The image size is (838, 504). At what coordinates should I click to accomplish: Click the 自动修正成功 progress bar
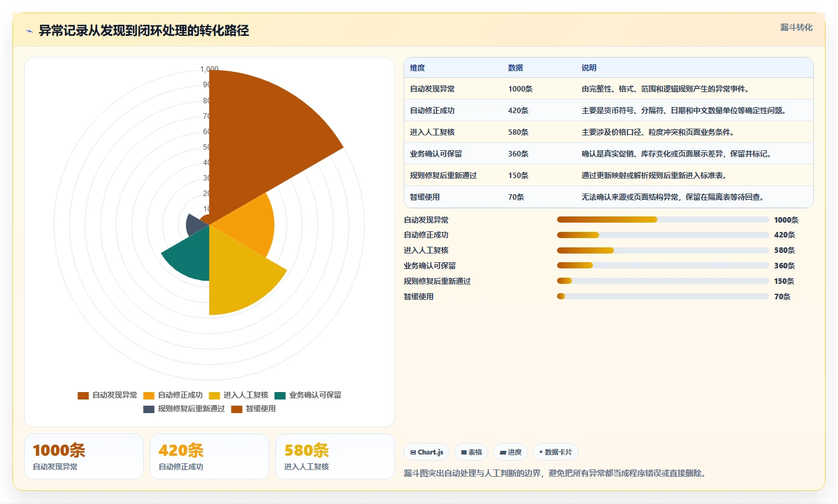coord(663,235)
